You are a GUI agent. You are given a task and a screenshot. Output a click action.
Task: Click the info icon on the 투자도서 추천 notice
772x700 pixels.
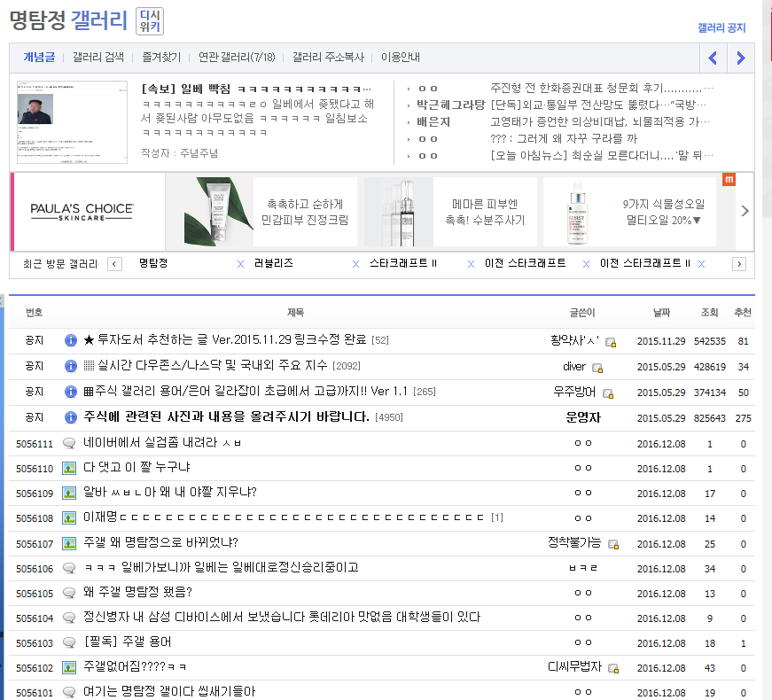pyautogui.click(x=71, y=341)
